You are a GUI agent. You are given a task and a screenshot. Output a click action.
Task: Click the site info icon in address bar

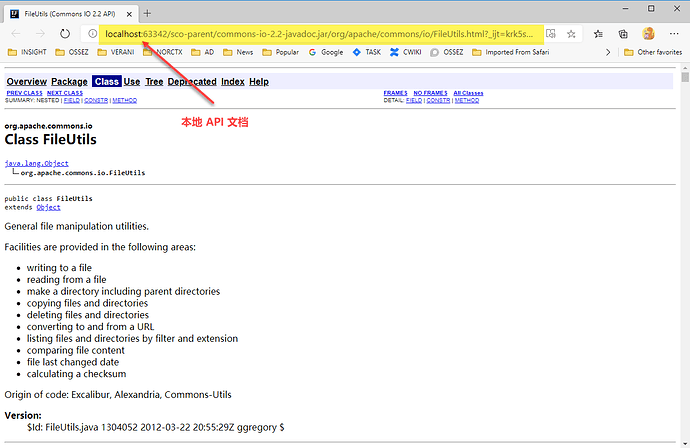click(x=92, y=33)
